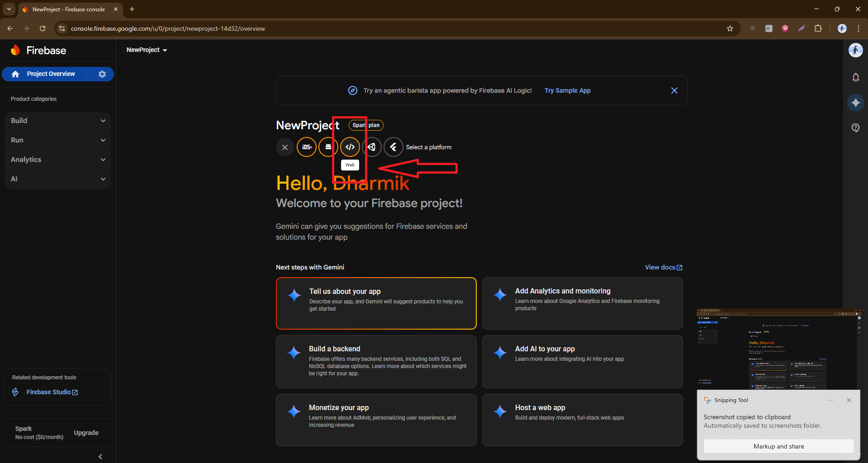Click the Firebase logo
The height and width of the screenshot is (463, 868).
pos(38,50)
